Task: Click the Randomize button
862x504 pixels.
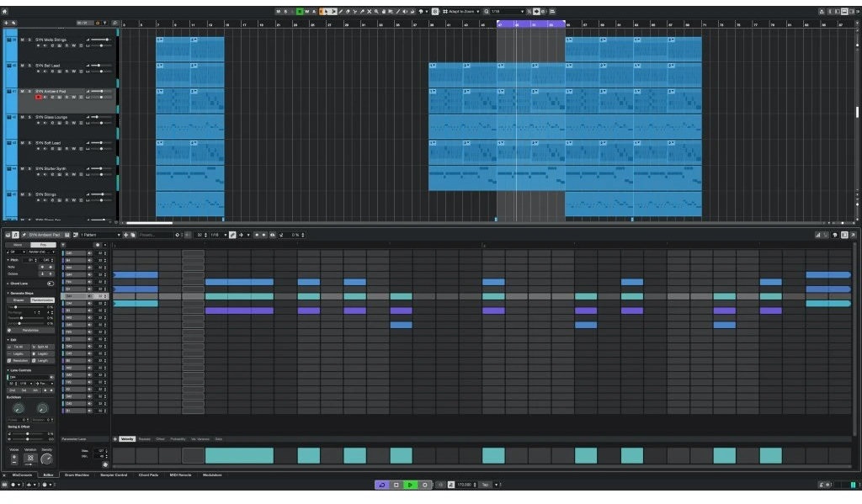Action: [30, 331]
